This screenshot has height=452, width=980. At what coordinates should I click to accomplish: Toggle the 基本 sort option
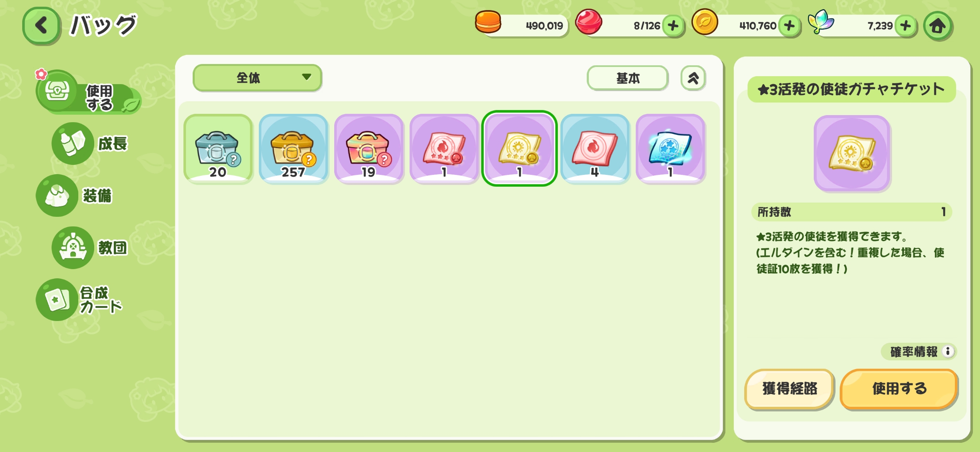tap(627, 78)
